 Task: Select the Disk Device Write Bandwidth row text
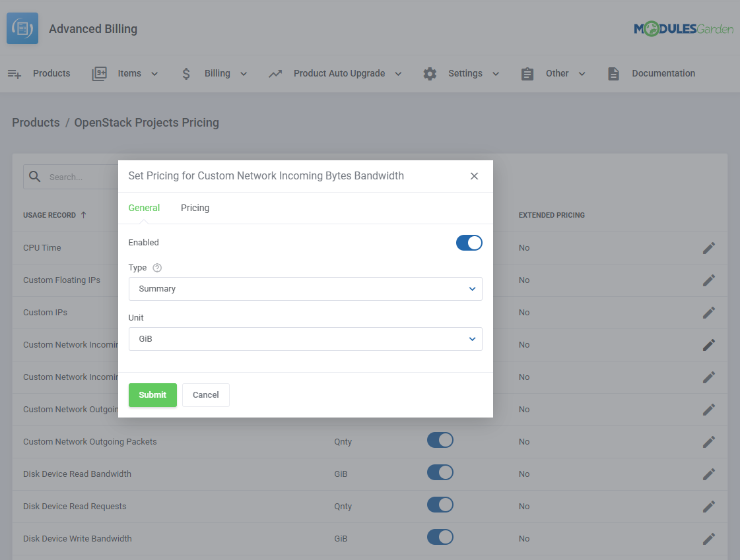tap(77, 538)
